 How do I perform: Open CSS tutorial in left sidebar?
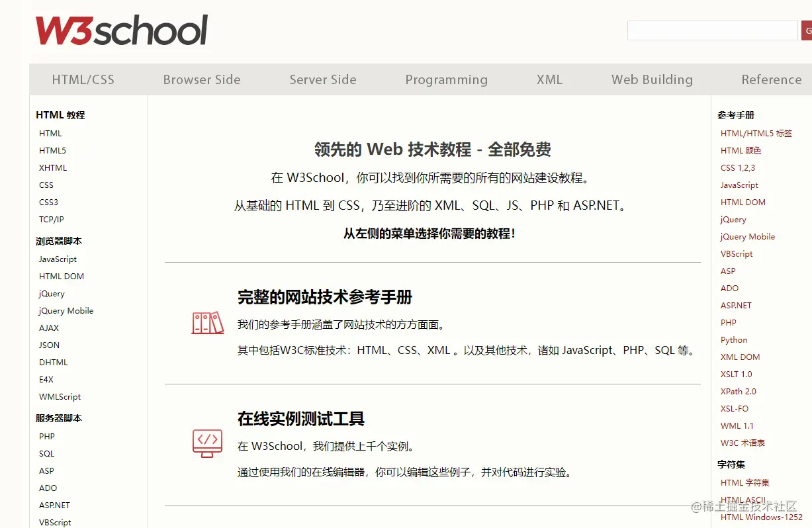click(x=46, y=185)
